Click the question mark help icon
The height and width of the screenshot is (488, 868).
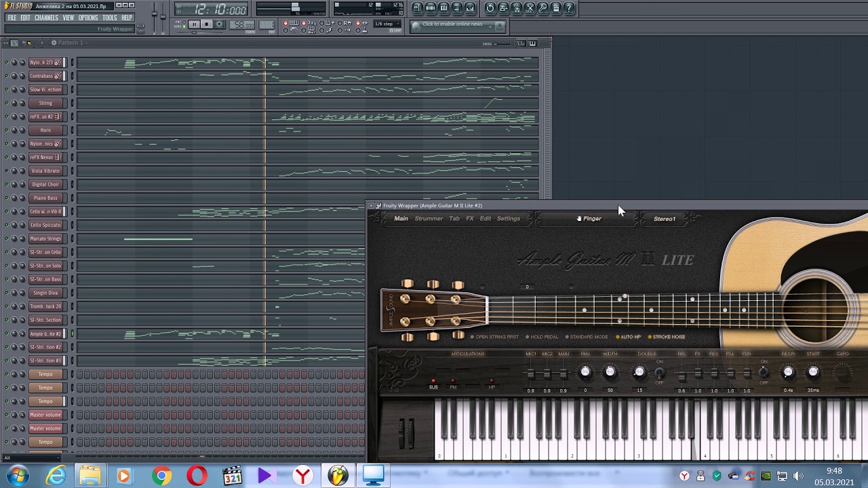pyautogui.click(x=569, y=8)
